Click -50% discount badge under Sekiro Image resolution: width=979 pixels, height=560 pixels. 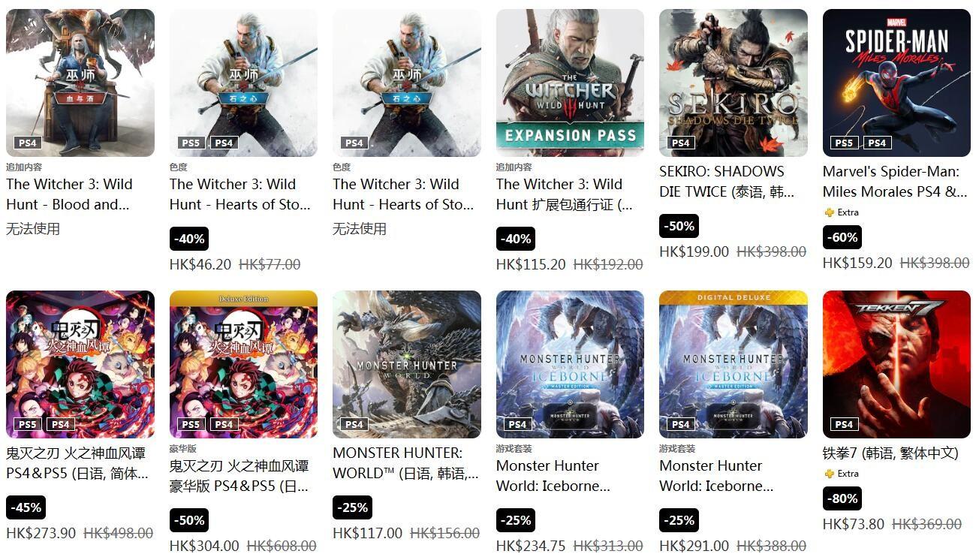679,226
